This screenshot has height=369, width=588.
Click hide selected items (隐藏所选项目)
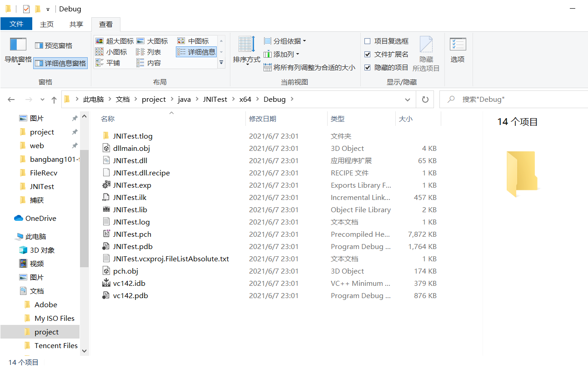[426, 54]
